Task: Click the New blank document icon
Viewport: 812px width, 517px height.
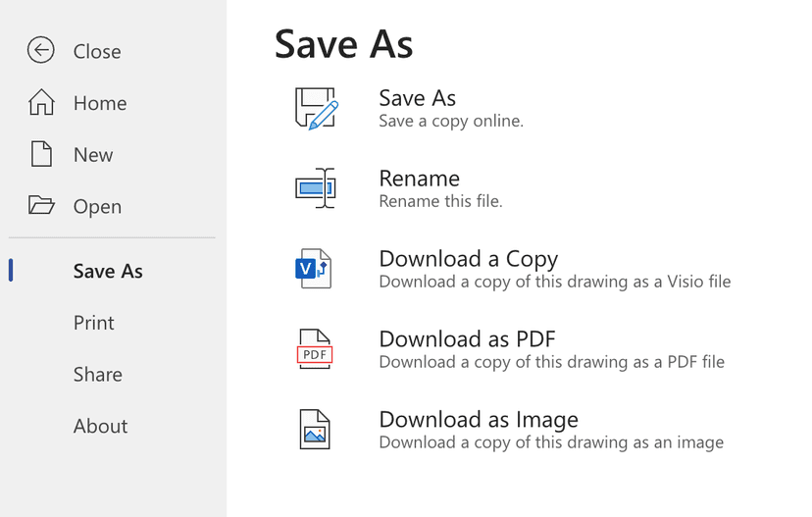Action: point(41,154)
